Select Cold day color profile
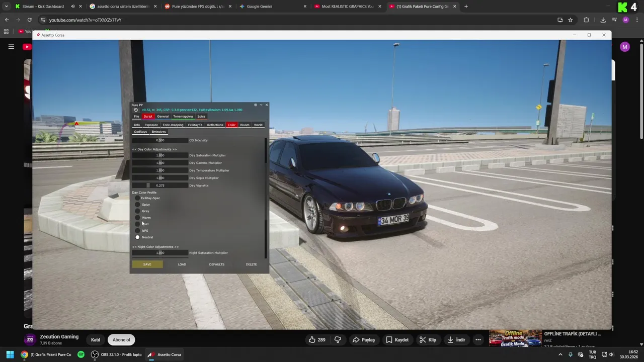This screenshot has width=644, height=362. tap(137, 224)
